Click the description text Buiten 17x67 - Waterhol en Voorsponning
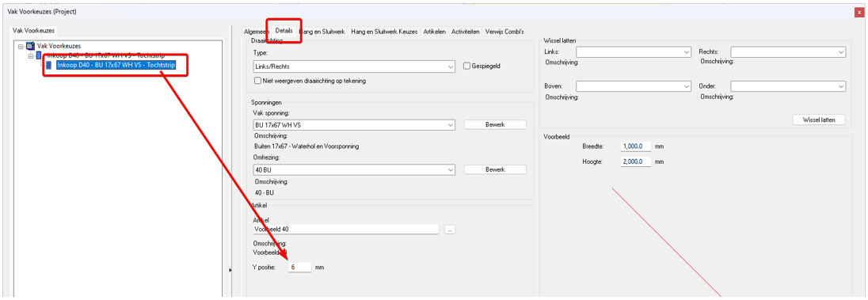 (x=307, y=146)
